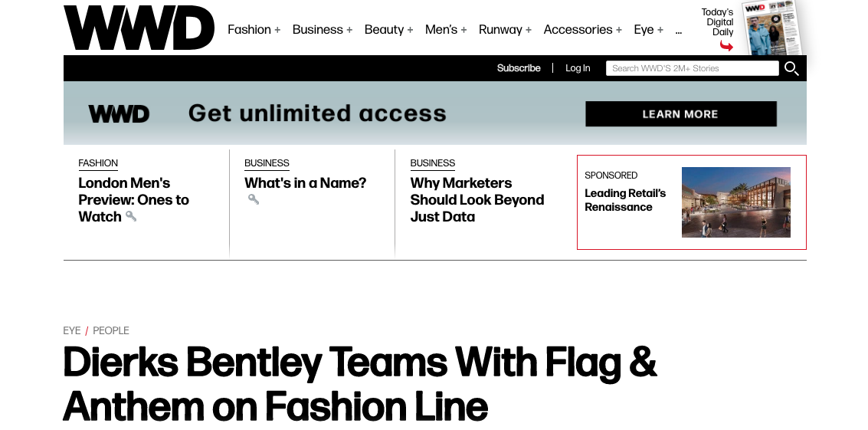Click the key icon beside London Men's Preview
868x430 pixels.
coord(131,216)
